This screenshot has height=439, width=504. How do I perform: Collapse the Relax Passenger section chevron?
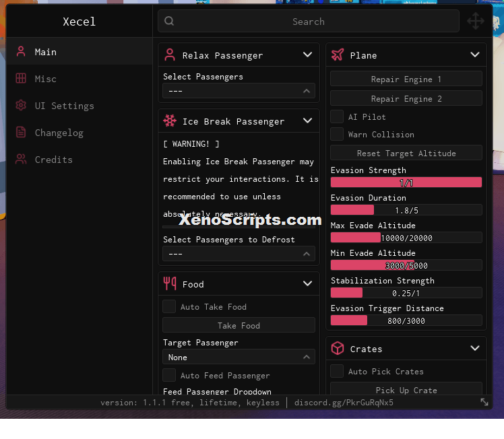[x=308, y=55]
